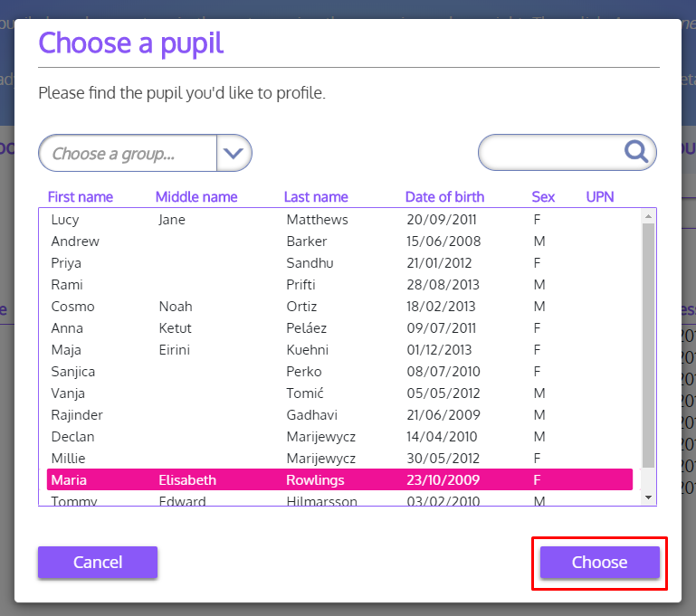Image resolution: width=696 pixels, height=616 pixels.
Task: Open the Choose a group dropdown arrow
Action: click(x=234, y=154)
